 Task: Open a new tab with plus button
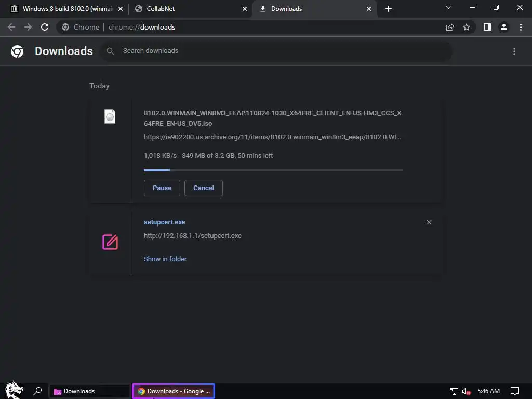point(389,9)
